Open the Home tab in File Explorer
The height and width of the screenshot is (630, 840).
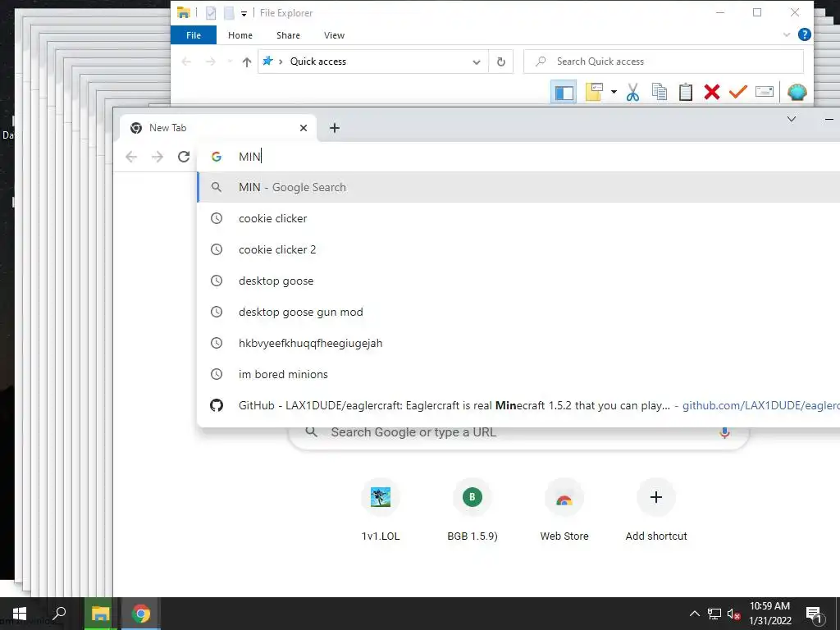click(x=240, y=35)
